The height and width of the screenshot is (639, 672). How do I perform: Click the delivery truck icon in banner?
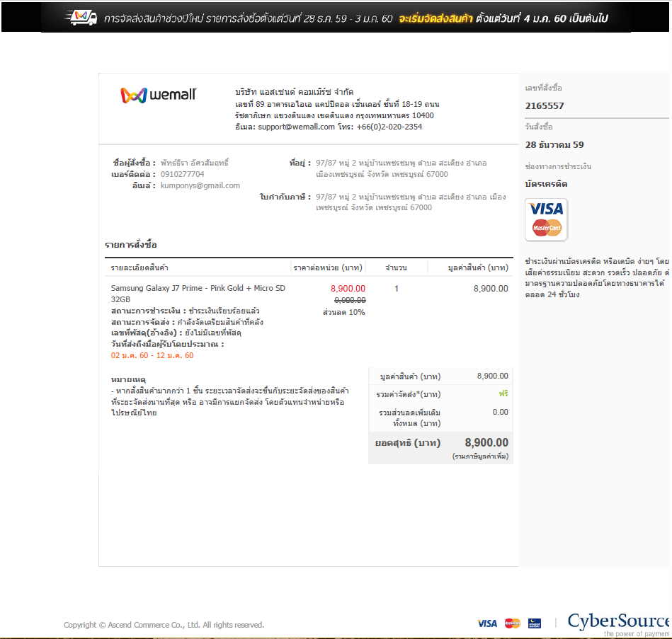coord(81,18)
